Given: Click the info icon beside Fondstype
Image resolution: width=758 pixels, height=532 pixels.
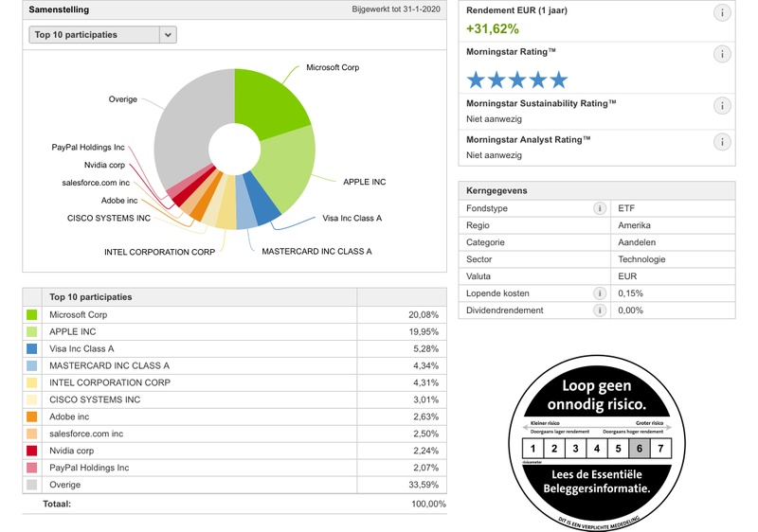Looking at the screenshot, I should point(600,208).
